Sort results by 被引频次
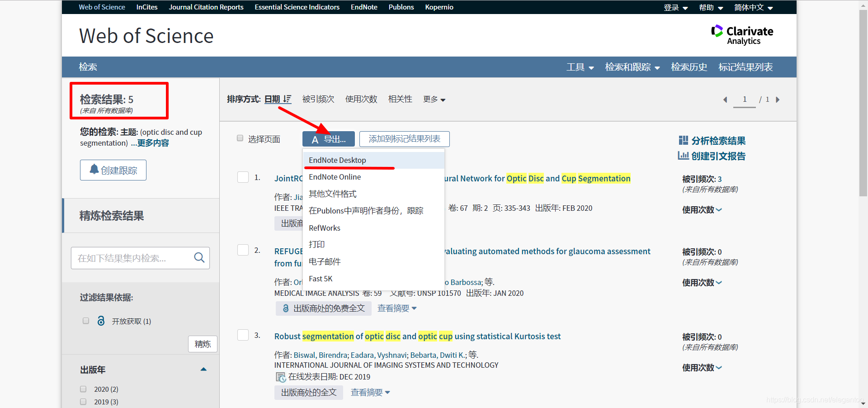This screenshot has width=868, height=408. [x=318, y=99]
